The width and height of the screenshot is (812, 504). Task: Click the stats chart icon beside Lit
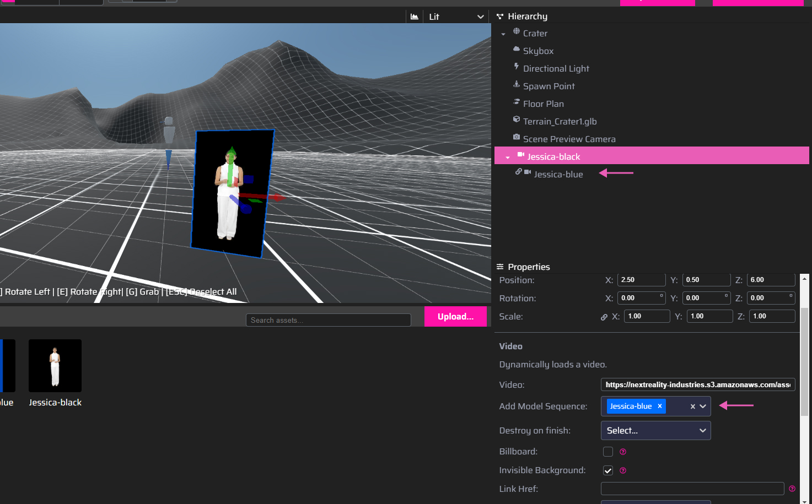(415, 17)
